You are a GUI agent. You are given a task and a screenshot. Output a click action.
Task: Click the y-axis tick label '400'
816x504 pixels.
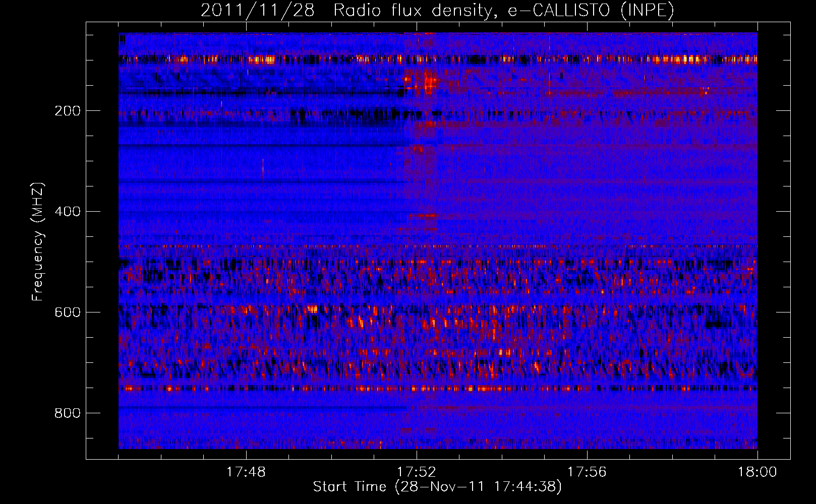coord(68,212)
